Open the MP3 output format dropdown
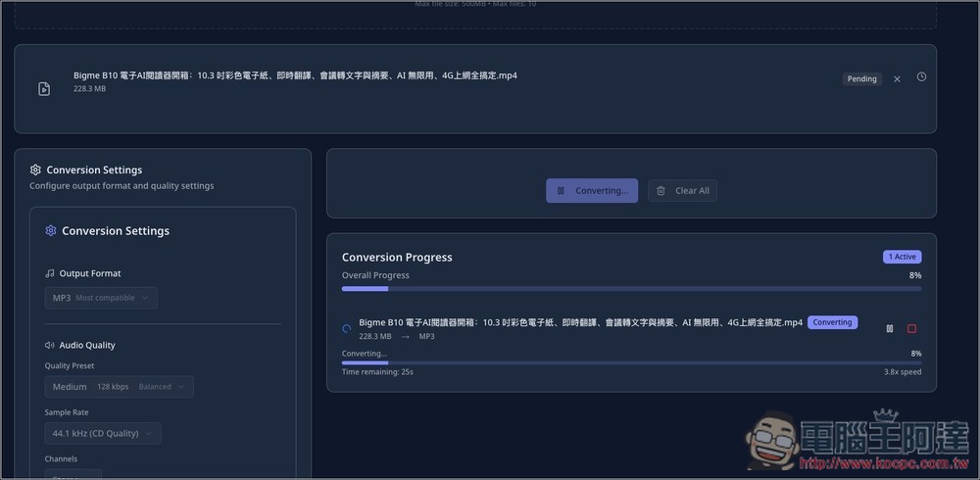 101,298
